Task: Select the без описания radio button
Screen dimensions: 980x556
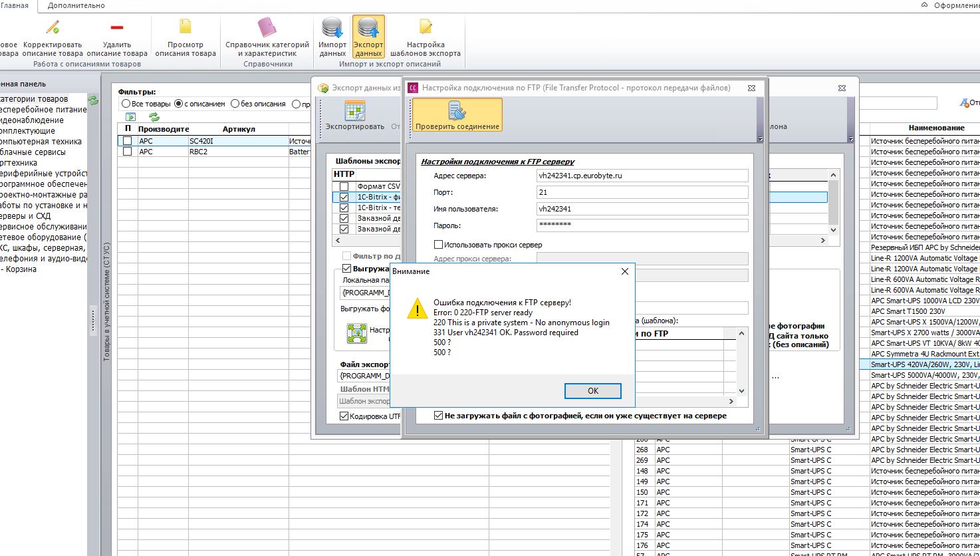Action: click(235, 104)
